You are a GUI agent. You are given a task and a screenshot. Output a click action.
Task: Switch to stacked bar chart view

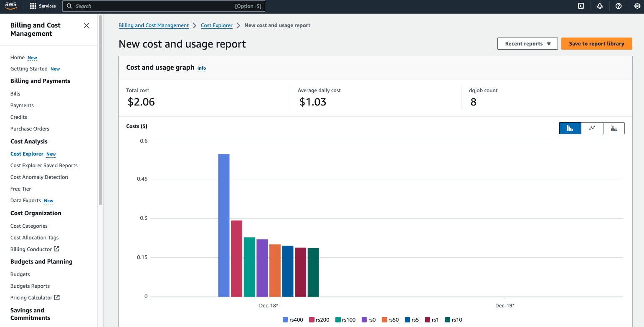click(614, 128)
